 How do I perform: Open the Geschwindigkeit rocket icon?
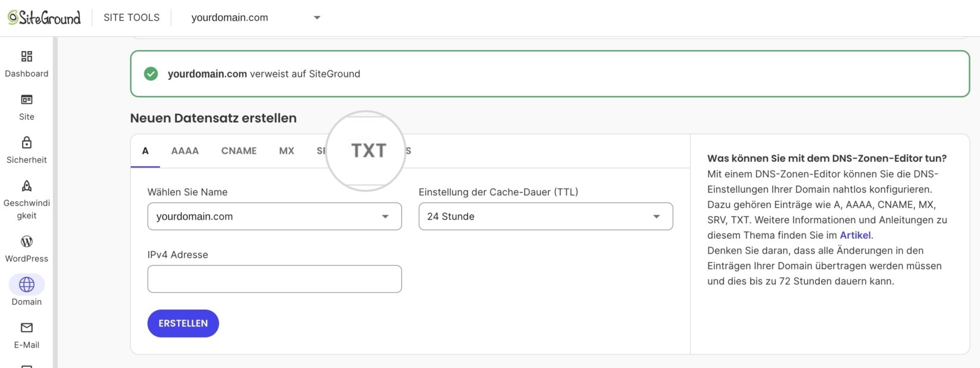coord(27,186)
